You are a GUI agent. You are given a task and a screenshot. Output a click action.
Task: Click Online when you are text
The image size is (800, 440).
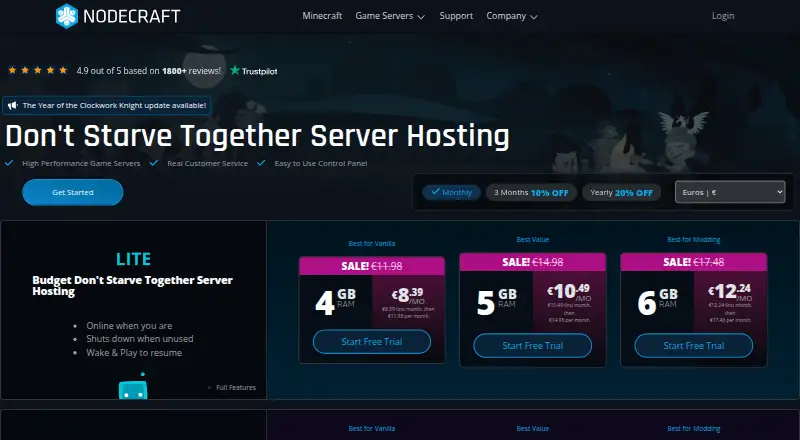point(129,326)
